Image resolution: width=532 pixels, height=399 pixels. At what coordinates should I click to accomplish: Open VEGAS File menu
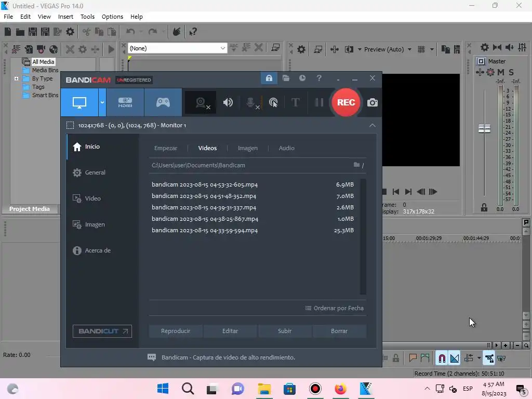click(x=8, y=17)
